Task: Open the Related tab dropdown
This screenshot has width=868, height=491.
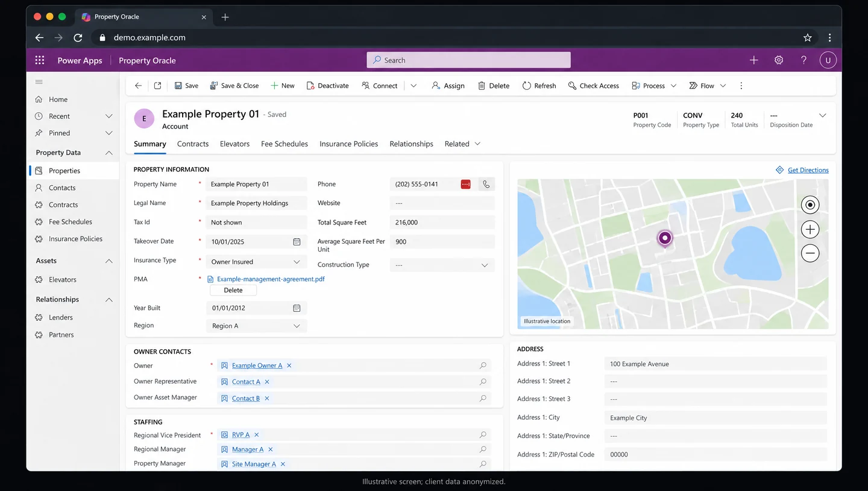Action: click(462, 144)
